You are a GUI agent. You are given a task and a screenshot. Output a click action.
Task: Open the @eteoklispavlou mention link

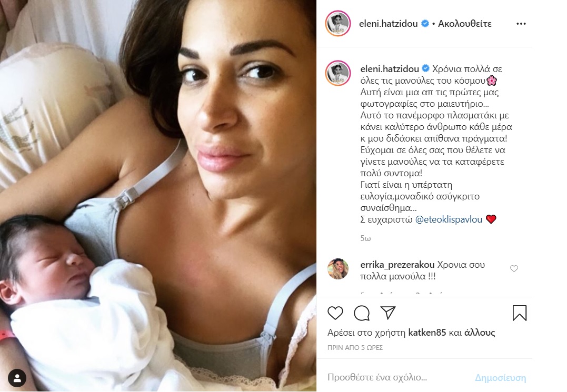449,219
